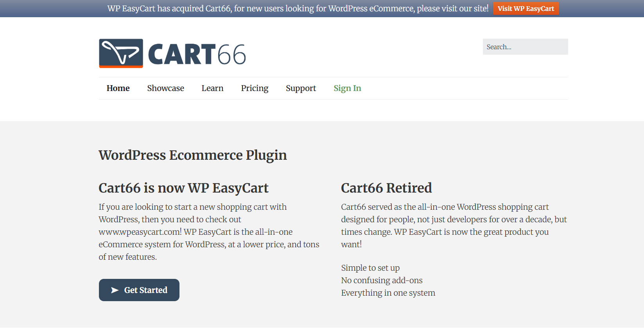Click the Visit WP EasyCart button
Image resolution: width=644 pixels, height=332 pixels.
pyautogui.click(x=526, y=9)
